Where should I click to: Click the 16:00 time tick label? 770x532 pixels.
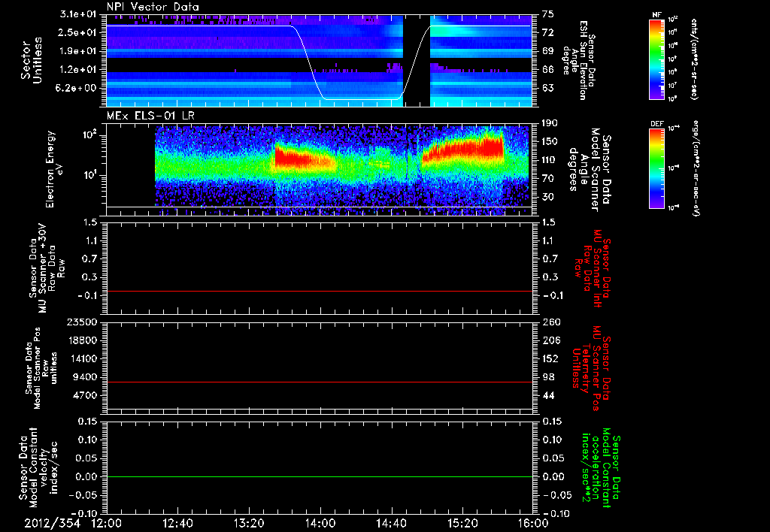[x=533, y=523]
